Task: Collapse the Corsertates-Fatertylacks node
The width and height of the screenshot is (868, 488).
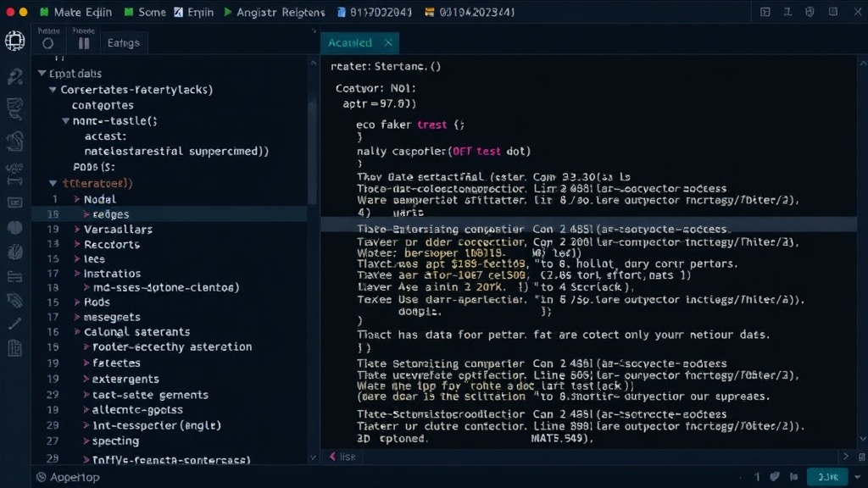Action: tap(53, 89)
